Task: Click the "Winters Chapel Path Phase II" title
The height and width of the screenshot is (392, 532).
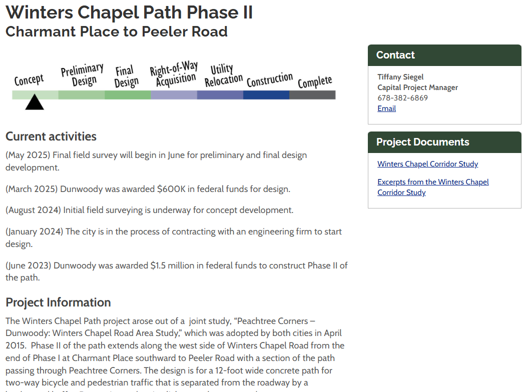Action: point(129,12)
